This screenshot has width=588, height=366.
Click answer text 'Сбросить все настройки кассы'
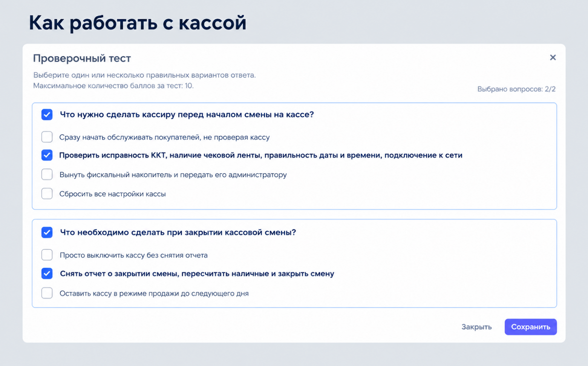pyautogui.click(x=113, y=194)
